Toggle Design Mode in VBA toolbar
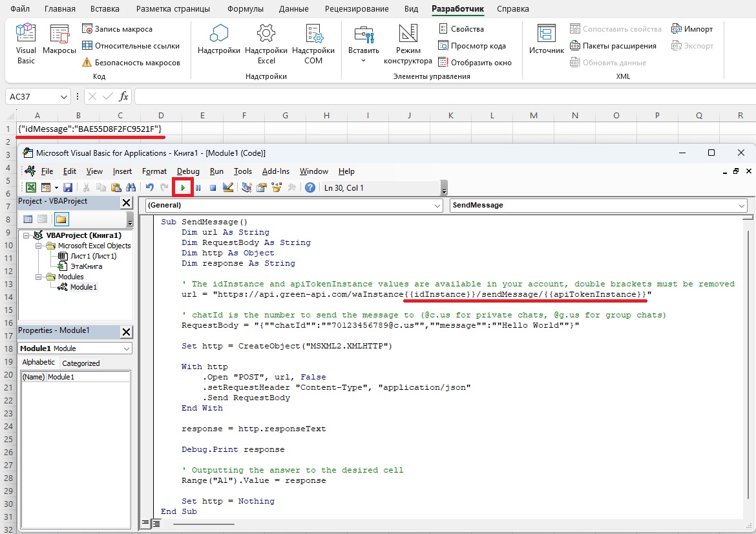The height and width of the screenshot is (534, 756). coord(227,187)
